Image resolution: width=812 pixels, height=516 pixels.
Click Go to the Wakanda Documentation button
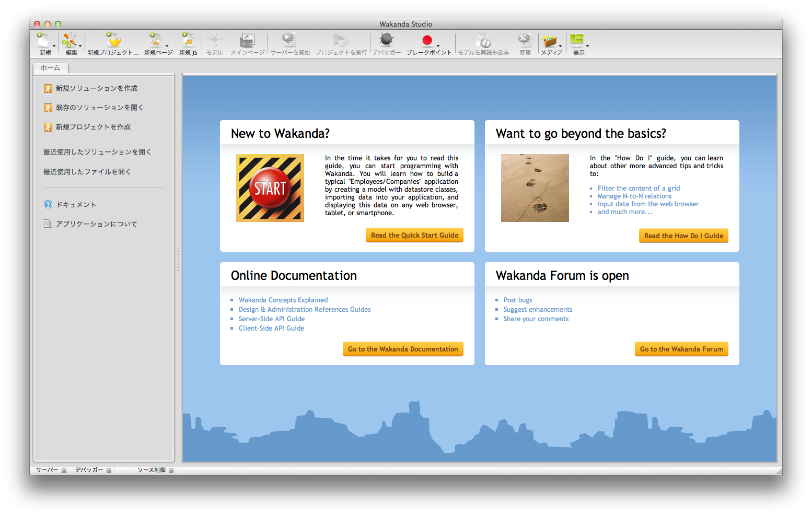point(403,349)
